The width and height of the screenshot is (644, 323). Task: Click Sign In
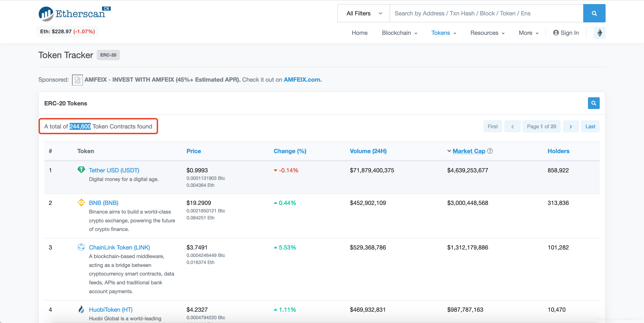click(x=566, y=33)
